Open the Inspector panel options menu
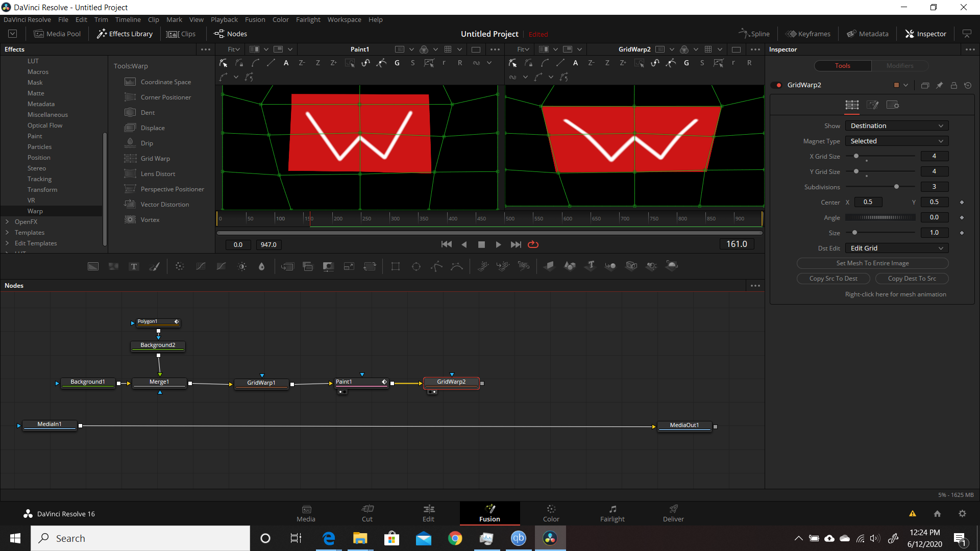The width and height of the screenshot is (980, 551). point(970,49)
